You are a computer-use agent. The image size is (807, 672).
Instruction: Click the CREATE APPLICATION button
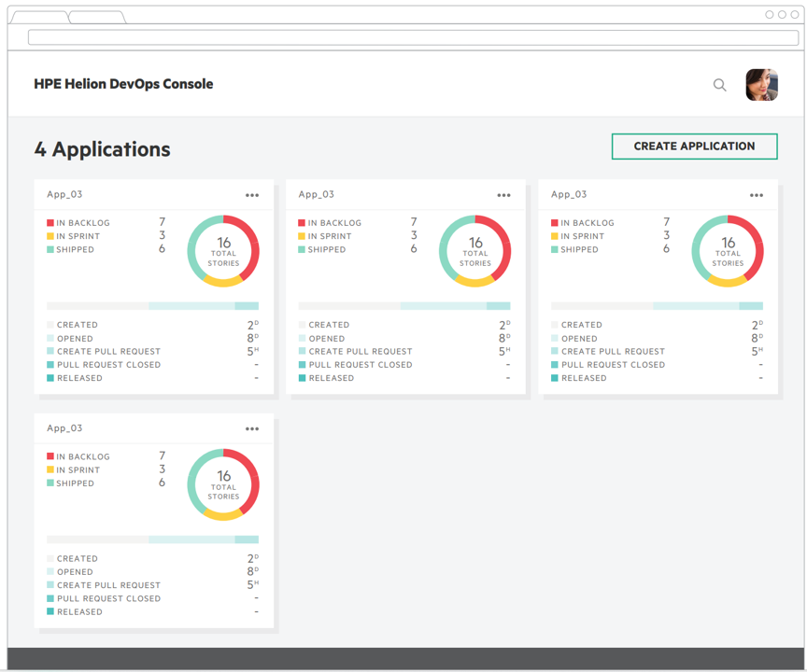point(694,147)
